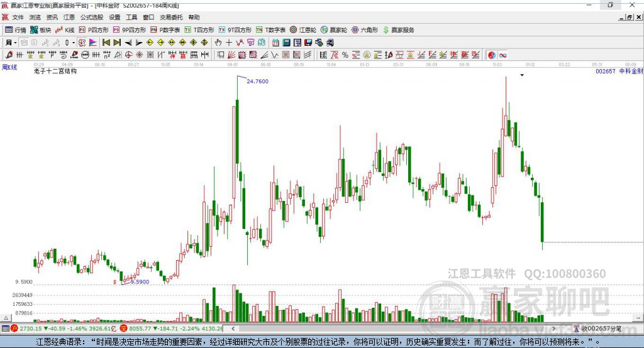Click the black right arrow icon

tap(139, 43)
